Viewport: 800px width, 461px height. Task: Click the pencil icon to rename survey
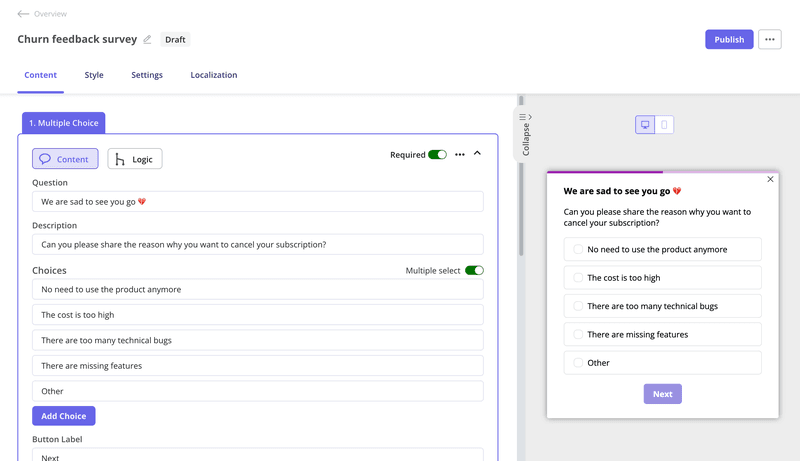tap(147, 40)
